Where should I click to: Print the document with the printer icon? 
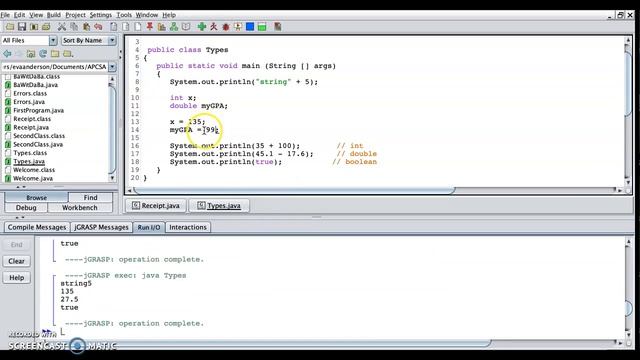click(x=46, y=27)
